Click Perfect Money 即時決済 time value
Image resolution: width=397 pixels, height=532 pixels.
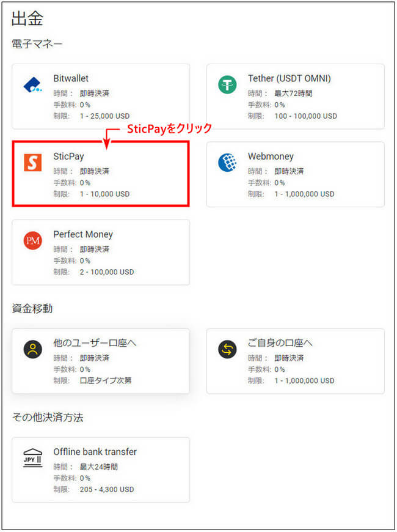coord(95,249)
